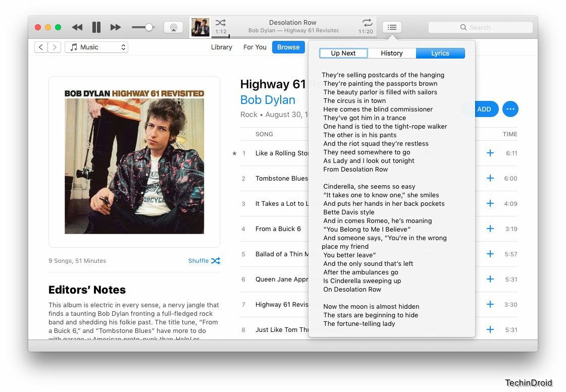The image size is (566, 392).
Task: Skip forward to next track
Action: click(116, 27)
